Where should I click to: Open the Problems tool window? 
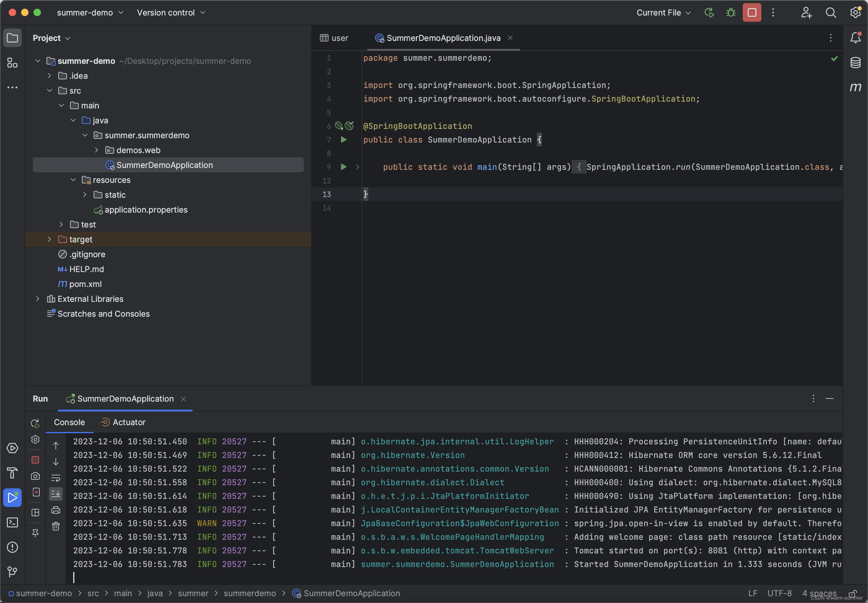click(x=12, y=547)
